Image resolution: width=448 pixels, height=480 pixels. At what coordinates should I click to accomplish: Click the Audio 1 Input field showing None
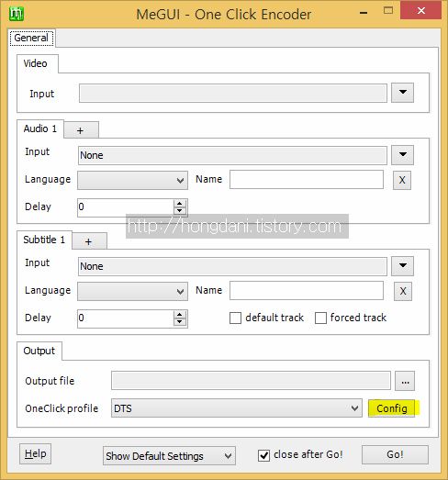232,155
